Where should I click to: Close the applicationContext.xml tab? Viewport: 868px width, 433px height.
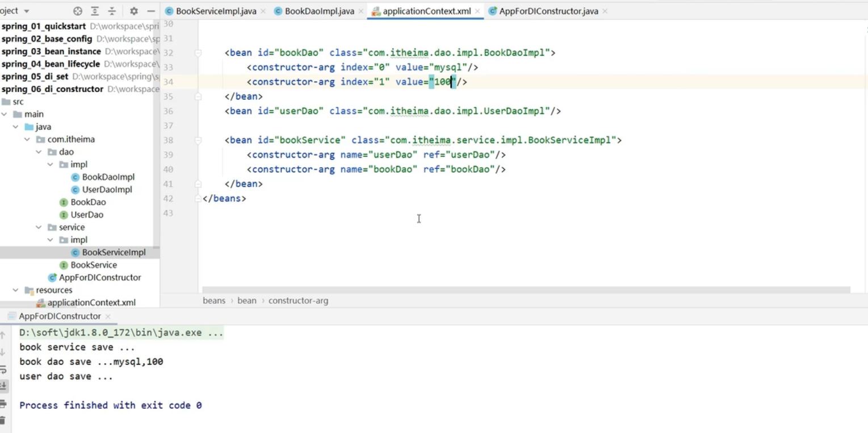(477, 11)
